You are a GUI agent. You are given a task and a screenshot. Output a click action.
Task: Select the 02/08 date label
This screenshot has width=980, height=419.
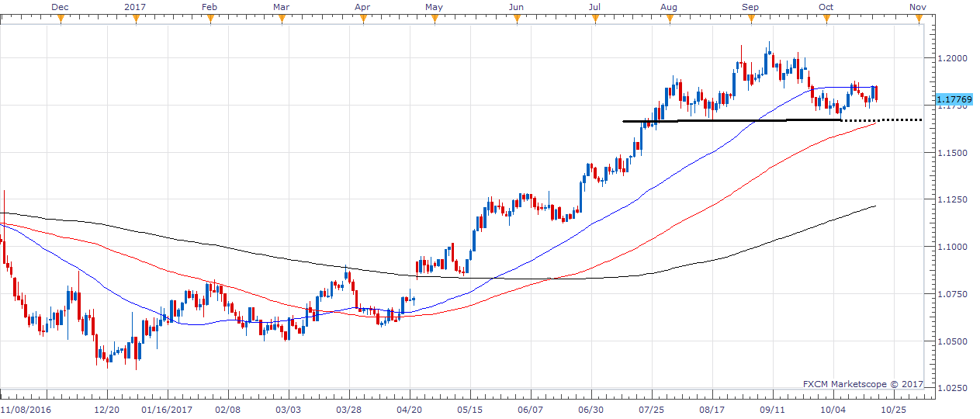click(227, 409)
